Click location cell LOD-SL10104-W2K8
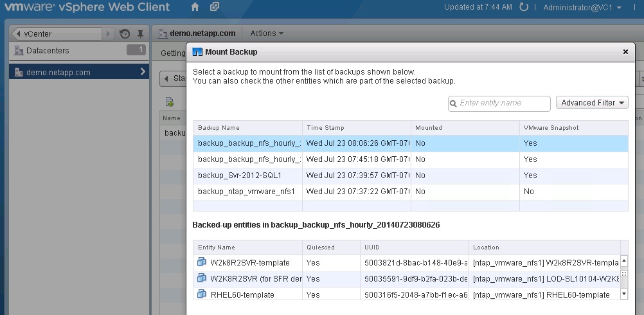This screenshot has height=315, width=644. [544, 279]
